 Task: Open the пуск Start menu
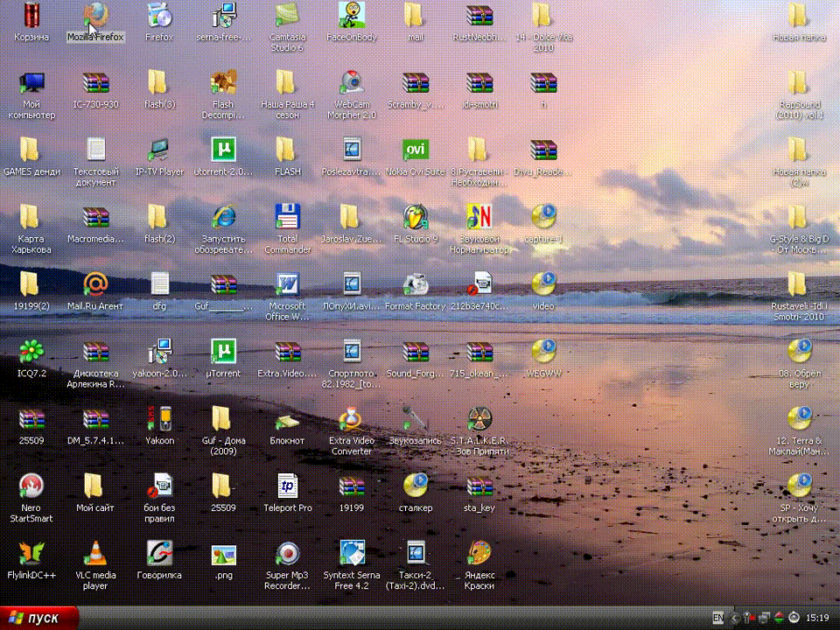pyautogui.click(x=40, y=618)
